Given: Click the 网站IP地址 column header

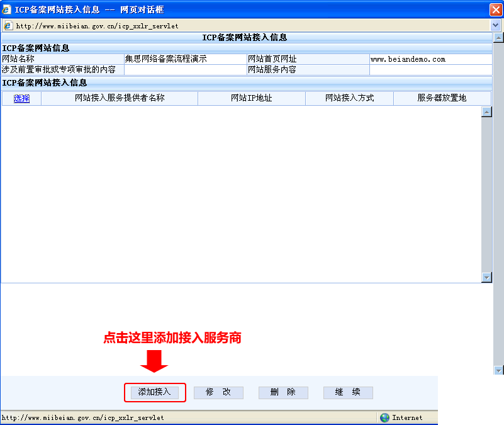Looking at the screenshot, I should [x=251, y=98].
